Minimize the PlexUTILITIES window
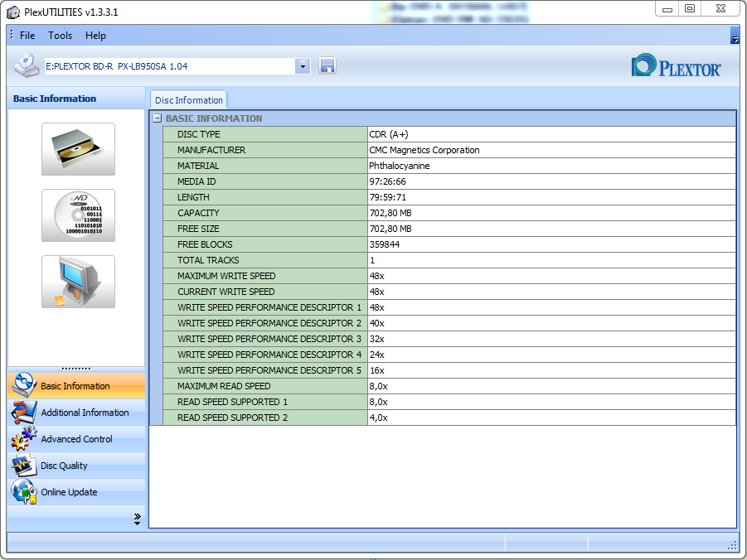This screenshot has width=747, height=560. pos(667,8)
